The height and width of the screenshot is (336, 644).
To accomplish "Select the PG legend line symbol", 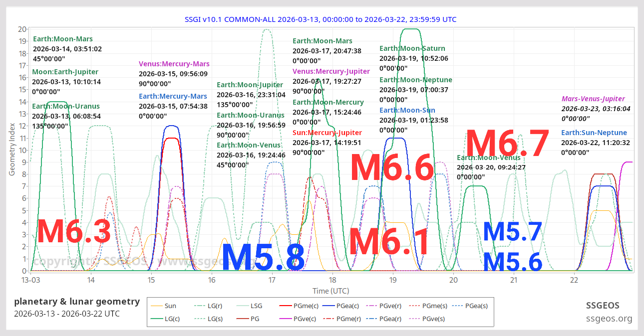I will [x=242, y=319].
